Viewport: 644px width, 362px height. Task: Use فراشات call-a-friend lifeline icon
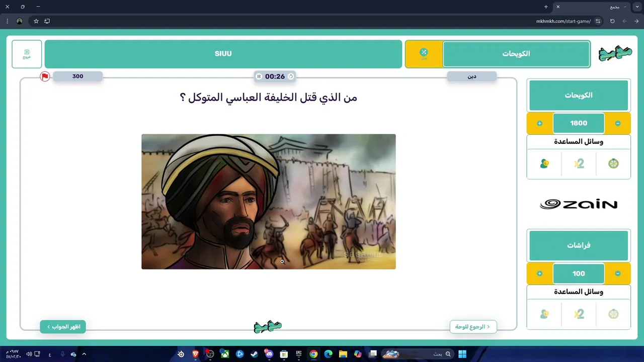pyautogui.click(x=544, y=314)
